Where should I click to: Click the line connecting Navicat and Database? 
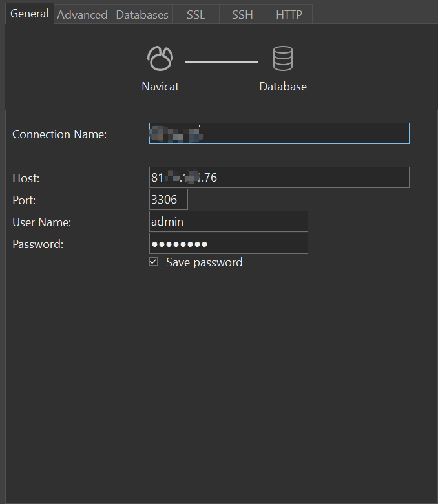point(222,62)
